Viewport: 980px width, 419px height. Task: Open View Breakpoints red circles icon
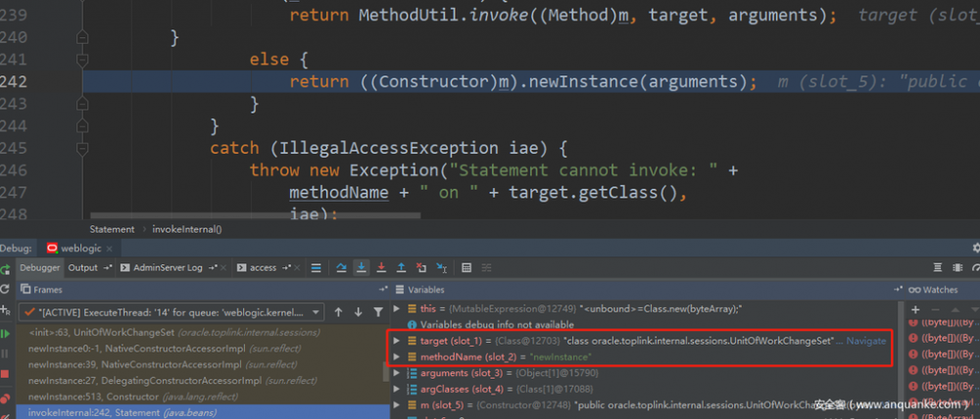(5, 398)
